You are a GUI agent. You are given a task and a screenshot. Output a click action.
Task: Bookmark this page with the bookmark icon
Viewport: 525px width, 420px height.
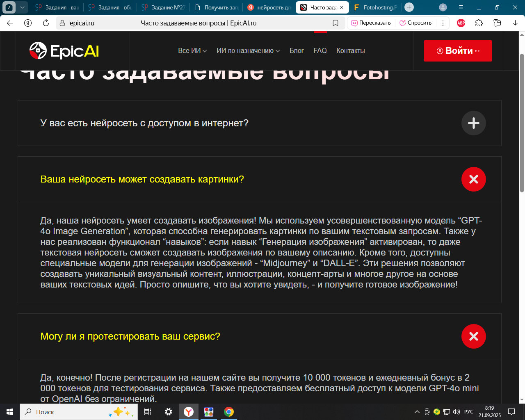(336, 23)
